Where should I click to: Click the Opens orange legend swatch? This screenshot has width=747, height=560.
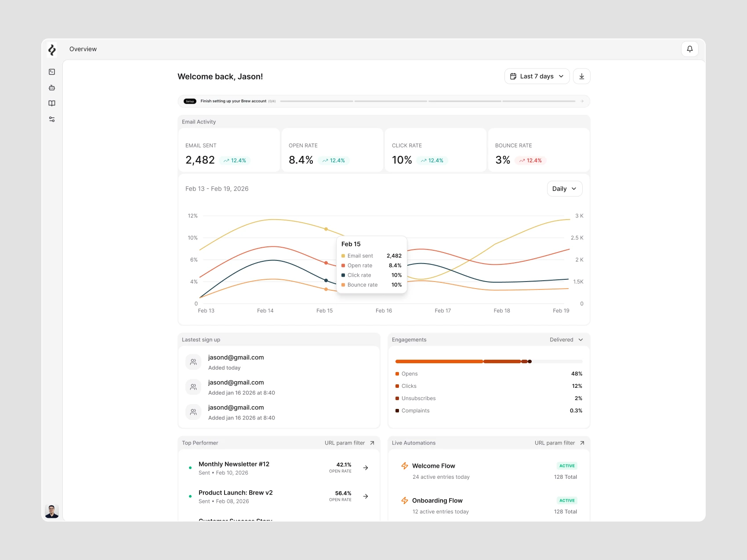coord(397,374)
